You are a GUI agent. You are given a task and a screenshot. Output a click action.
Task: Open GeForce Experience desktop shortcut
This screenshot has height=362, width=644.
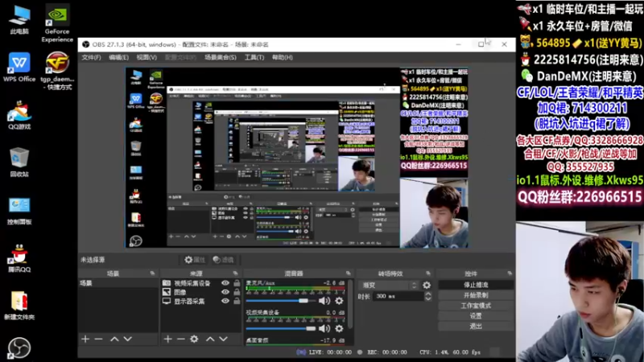[x=57, y=23]
